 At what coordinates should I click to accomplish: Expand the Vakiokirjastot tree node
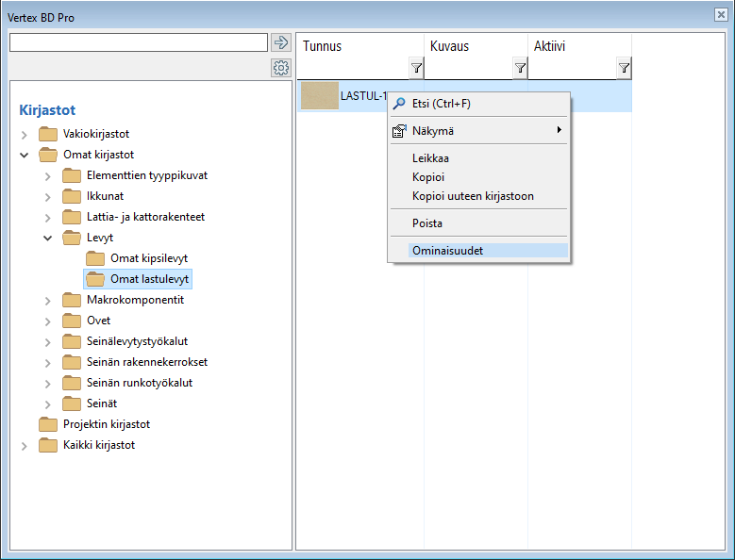(x=25, y=134)
